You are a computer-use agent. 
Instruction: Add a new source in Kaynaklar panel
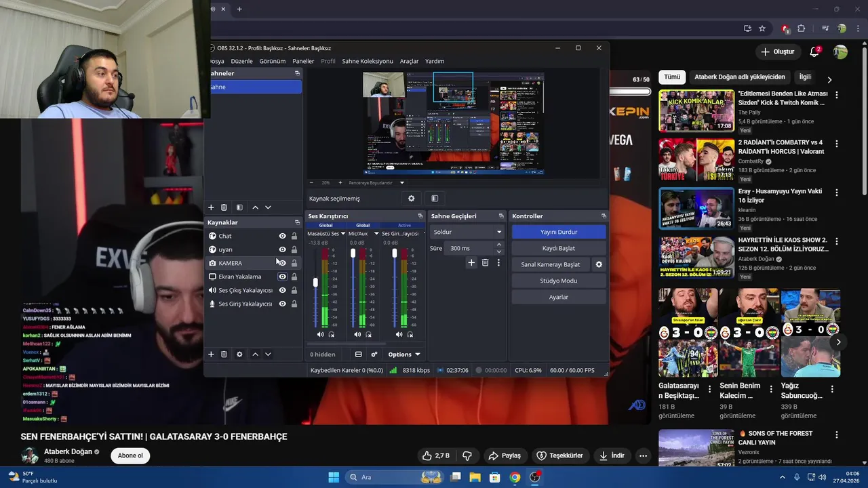[211, 354]
